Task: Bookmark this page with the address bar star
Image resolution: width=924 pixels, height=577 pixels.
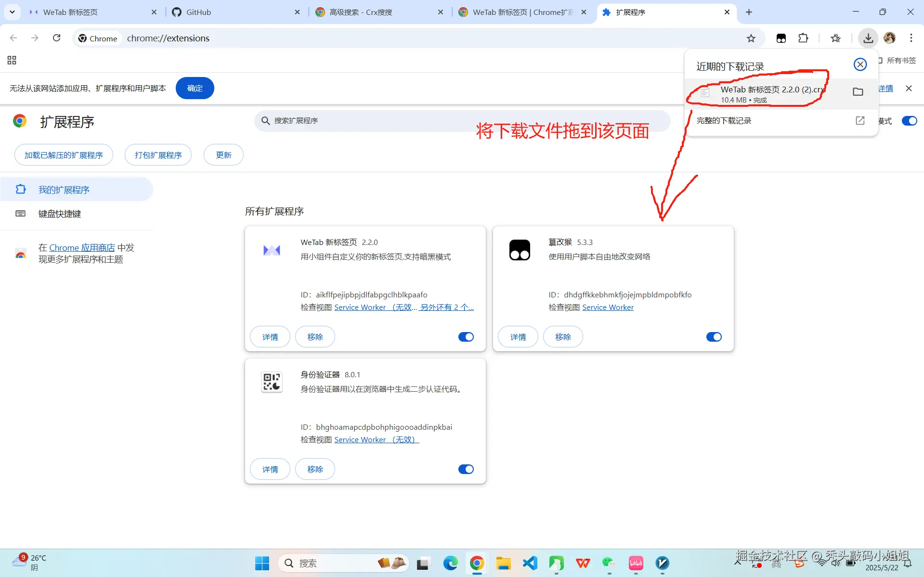Action: (751, 38)
